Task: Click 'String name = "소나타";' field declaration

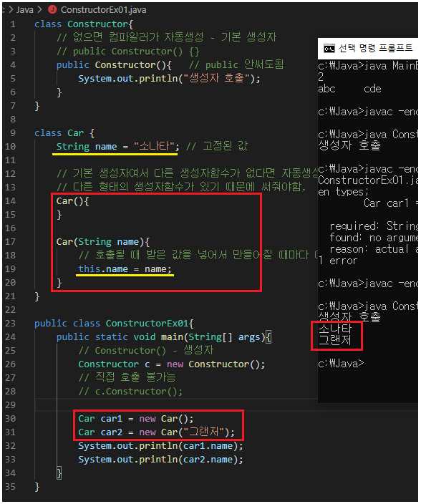Action: tap(117, 147)
